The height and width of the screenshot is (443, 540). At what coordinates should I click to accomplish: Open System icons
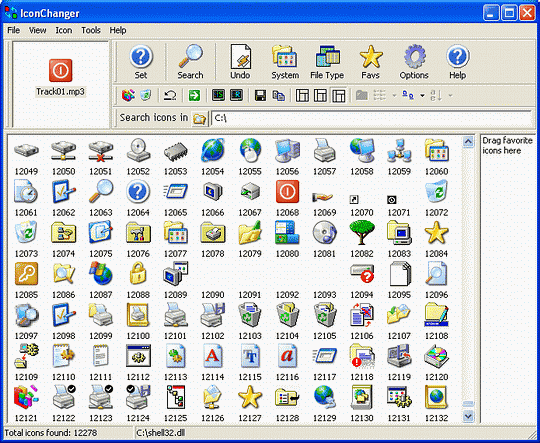(x=285, y=63)
